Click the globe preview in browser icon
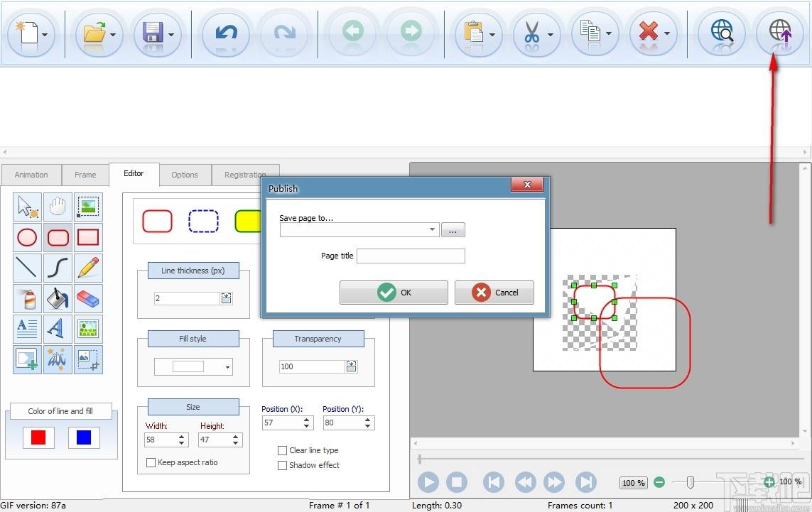The image size is (812, 512). coord(722,32)
